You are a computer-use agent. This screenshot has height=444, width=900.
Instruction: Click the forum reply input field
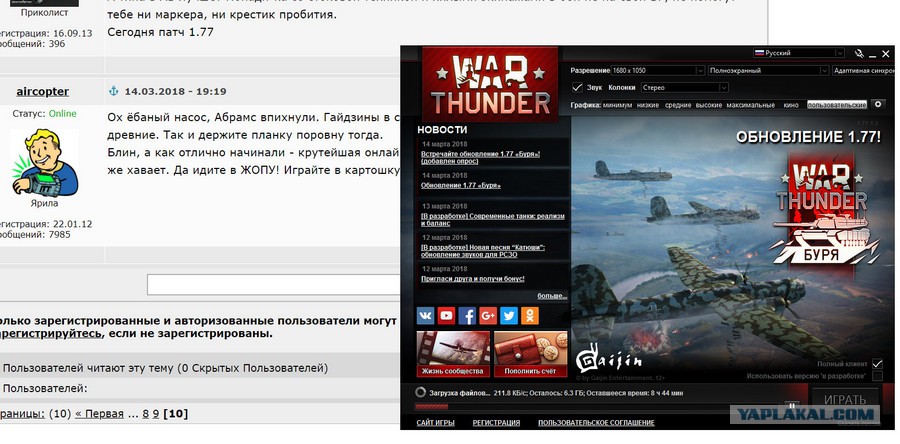pyautogui.click(x=273, y=285)
